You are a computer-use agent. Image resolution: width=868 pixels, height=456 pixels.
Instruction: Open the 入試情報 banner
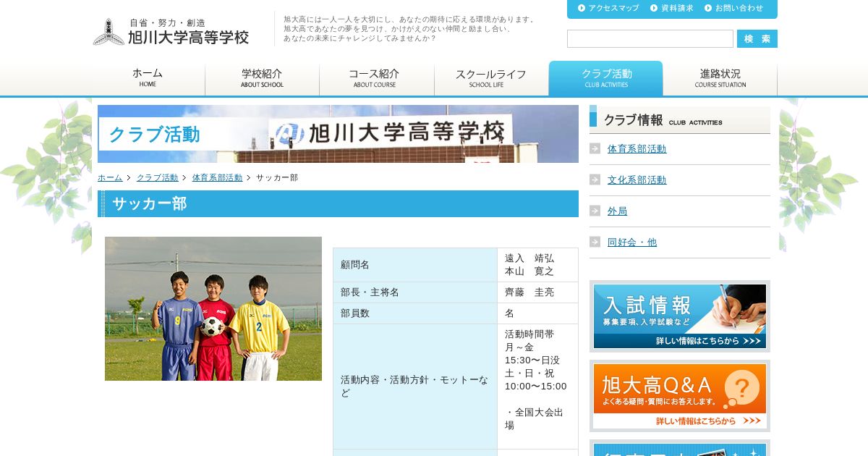coord(680,316)
